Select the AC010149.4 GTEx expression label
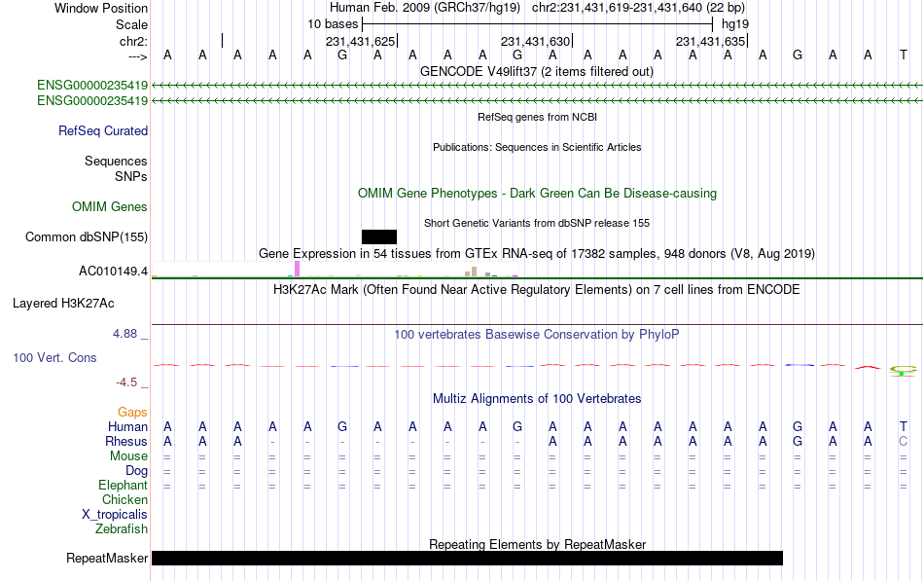 113,272
